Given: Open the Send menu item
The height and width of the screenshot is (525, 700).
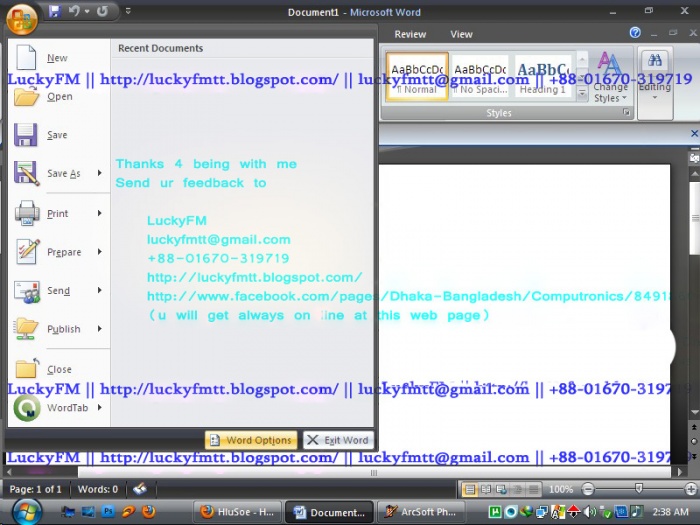Looking at the screenshot, I should 58,291.
